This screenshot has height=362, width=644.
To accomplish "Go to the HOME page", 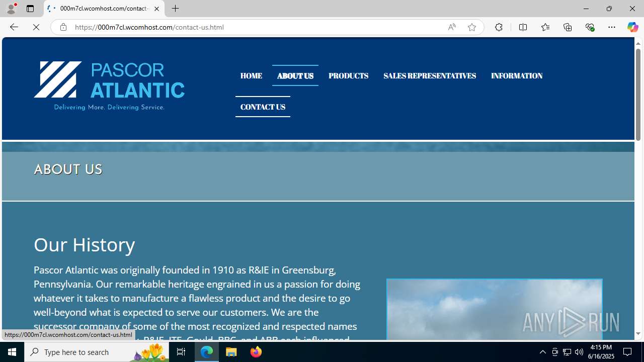I will pyautogui.click(x=251, y=76).
